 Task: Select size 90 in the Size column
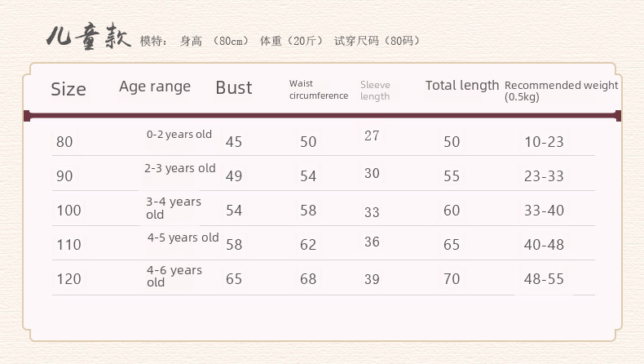64,176
